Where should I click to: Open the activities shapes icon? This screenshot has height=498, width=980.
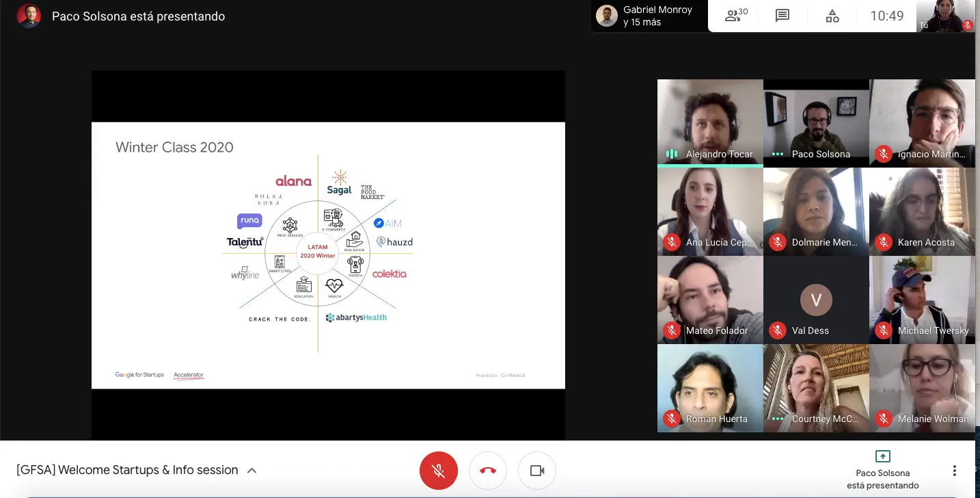832,16
